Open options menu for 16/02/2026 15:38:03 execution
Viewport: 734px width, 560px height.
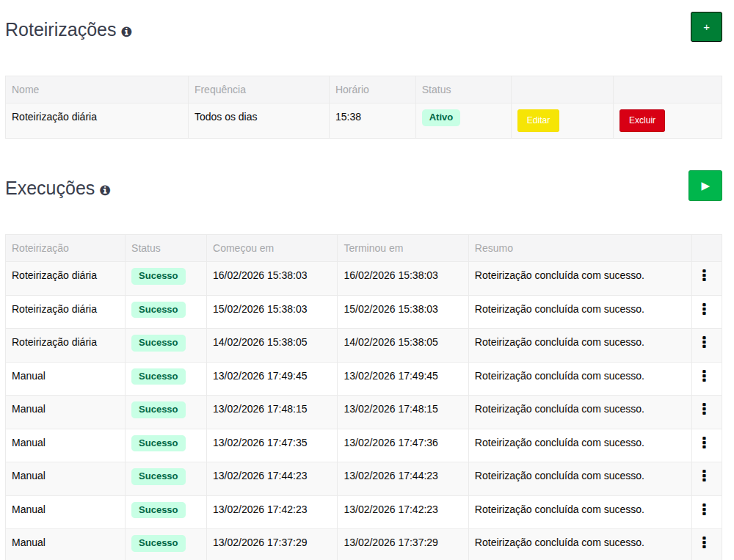pos(704,275)
